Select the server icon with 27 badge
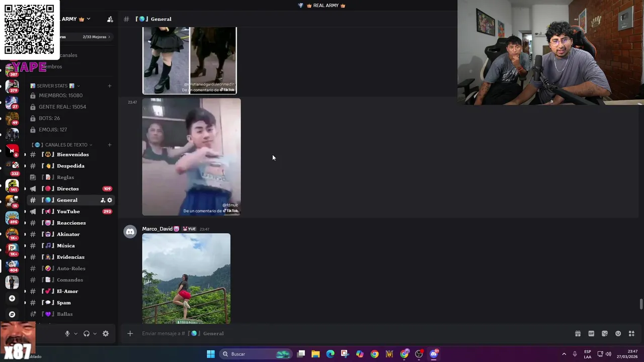The image size is (644, 362). [x=12, y=102]
